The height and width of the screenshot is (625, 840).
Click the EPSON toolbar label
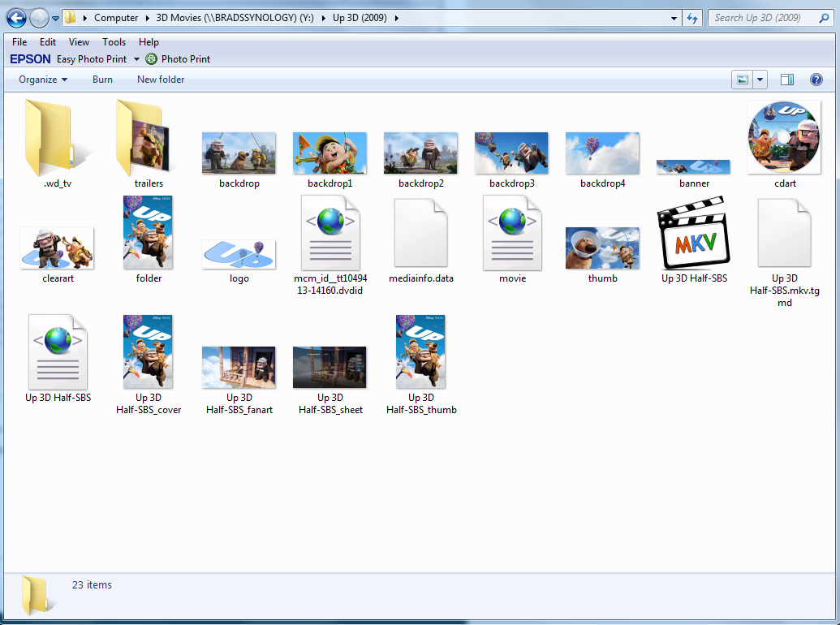[30, 59]
